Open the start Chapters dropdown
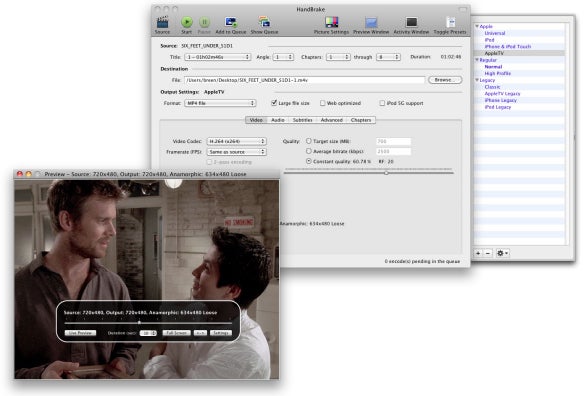 click(338, 57)
